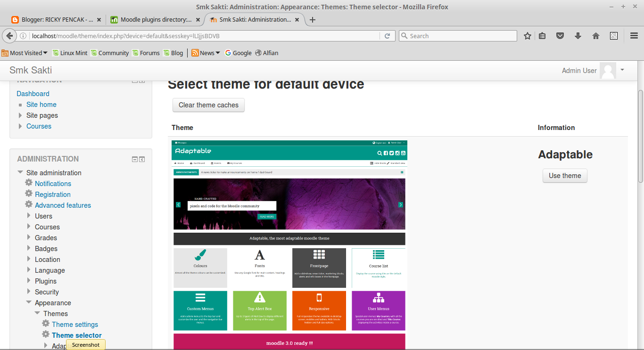644x350 pixels.
Task: Save page to Pocket
Action: click(560, 35)
